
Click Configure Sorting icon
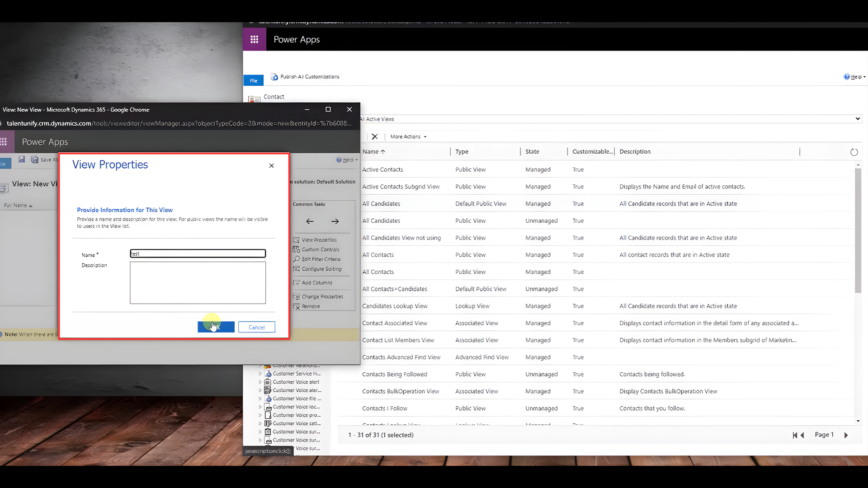297,269
